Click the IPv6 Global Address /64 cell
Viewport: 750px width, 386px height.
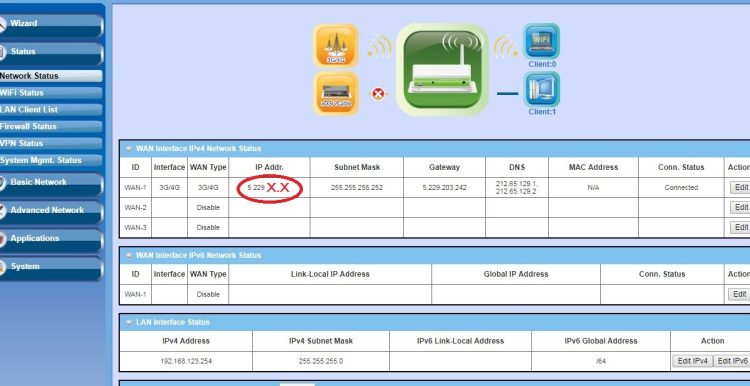click(x=601, y=361)
